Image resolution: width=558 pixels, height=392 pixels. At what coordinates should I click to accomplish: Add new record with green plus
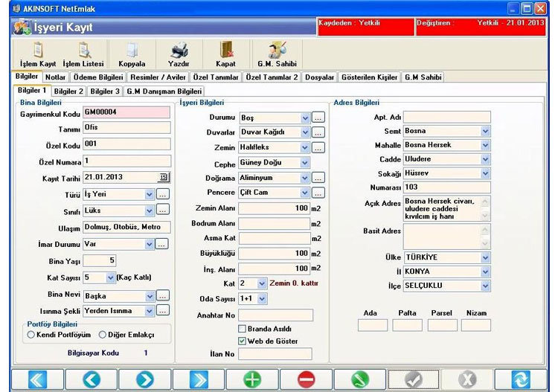click(x=252, y=379)
